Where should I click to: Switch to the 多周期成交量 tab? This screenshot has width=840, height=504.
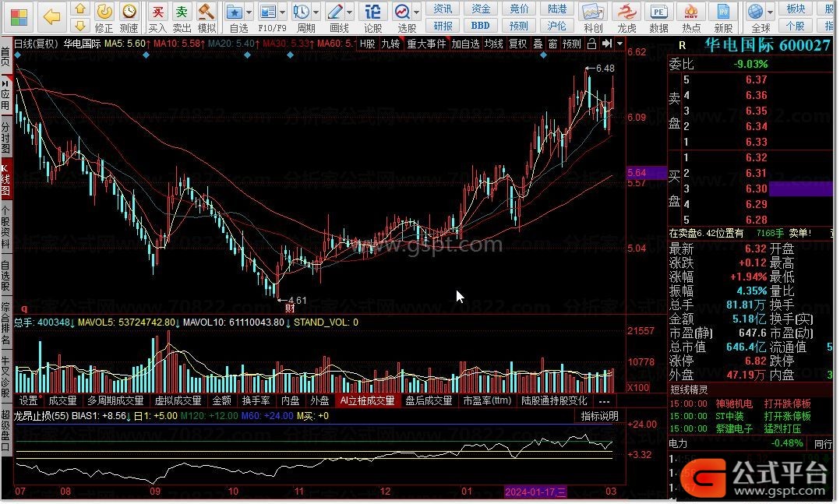tap(115, 401)
